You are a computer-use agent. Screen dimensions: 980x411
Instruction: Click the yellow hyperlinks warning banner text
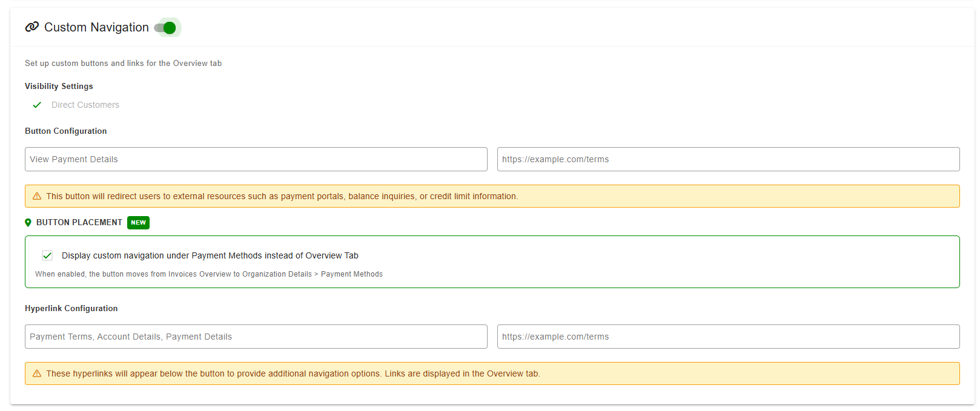pos(293,373)
